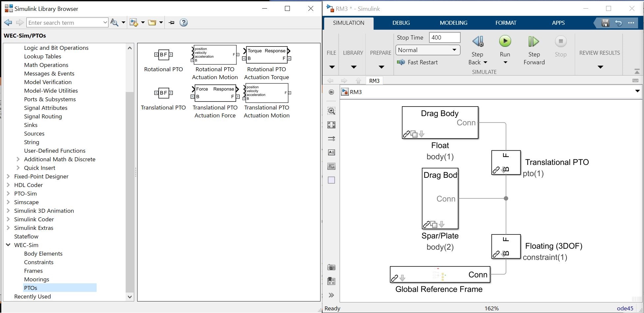
Task: Open the LIBRARY section dropdown
Action: pyautogui.click(x=353, y=67)
